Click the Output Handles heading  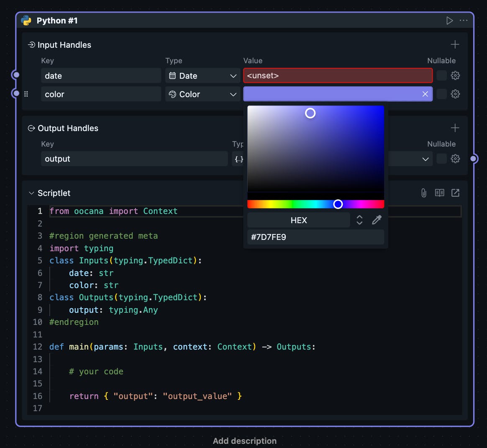coord(68,128)
